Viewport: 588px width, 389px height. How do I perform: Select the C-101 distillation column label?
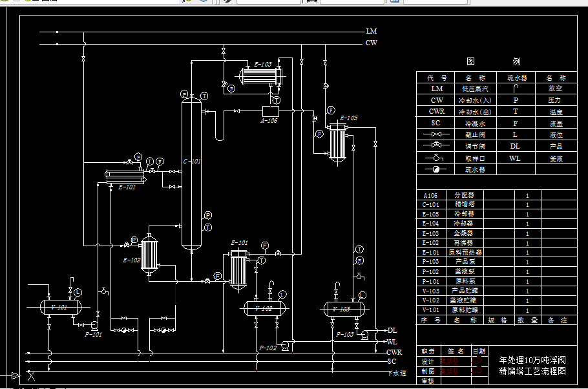pos(192,162)
